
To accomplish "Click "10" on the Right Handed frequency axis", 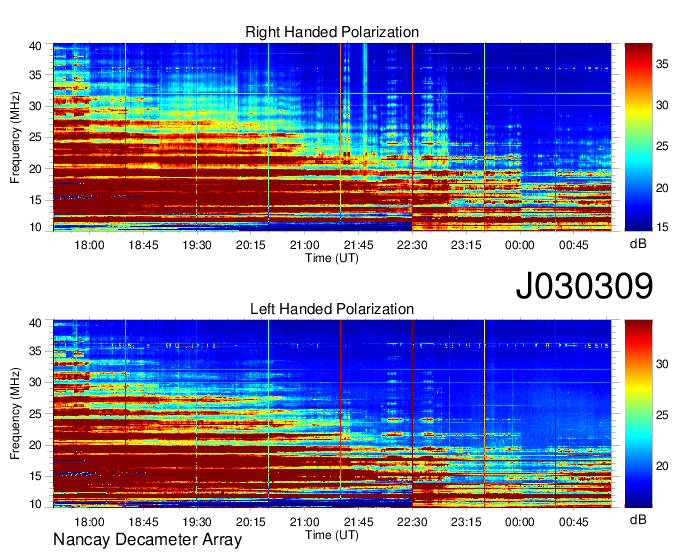I will [35, 227].
